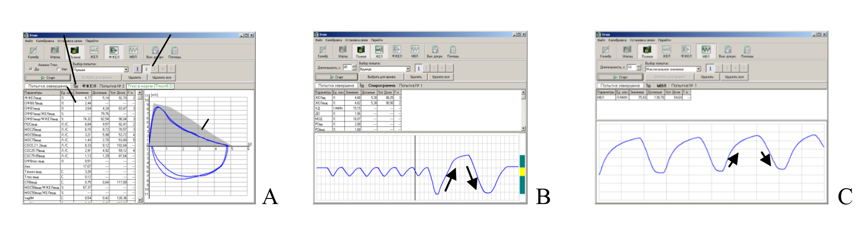Viewport: 868px width, 226px height.
Task: Open the Калибровка menu in window B
Action: (x=334, y=40)
